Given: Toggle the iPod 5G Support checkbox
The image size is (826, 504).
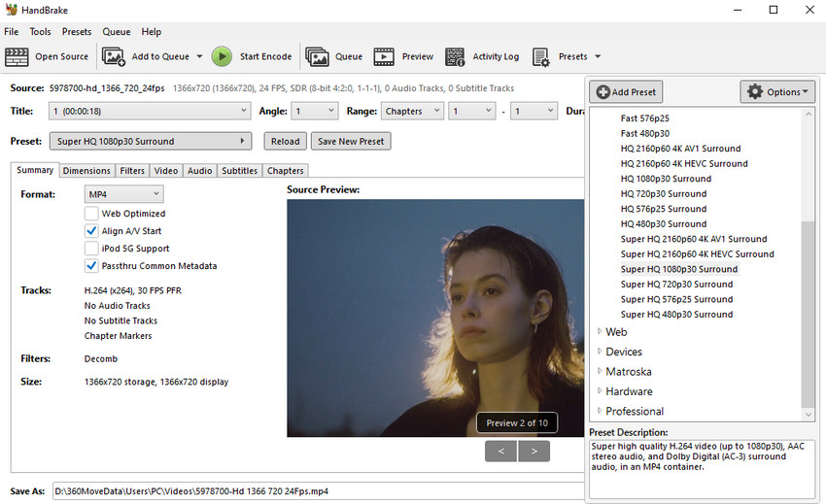Looking at the screenshot, I should 91,249.
